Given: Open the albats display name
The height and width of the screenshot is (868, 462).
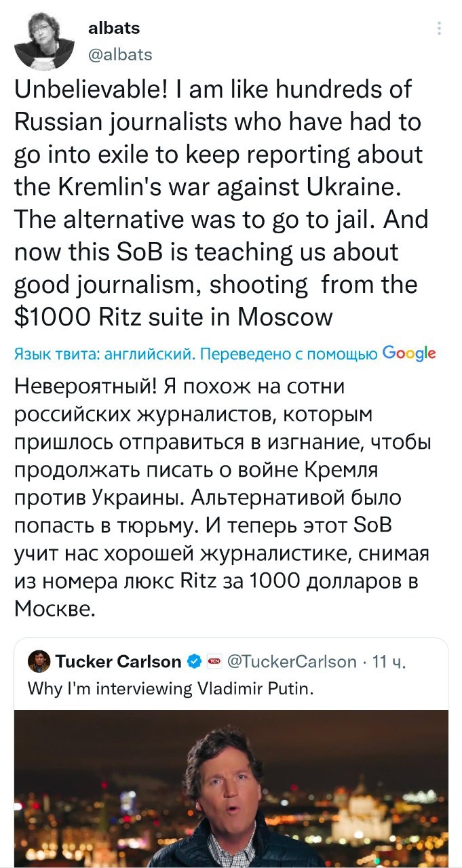Looking at the screenshot, I should click(114, 28).
